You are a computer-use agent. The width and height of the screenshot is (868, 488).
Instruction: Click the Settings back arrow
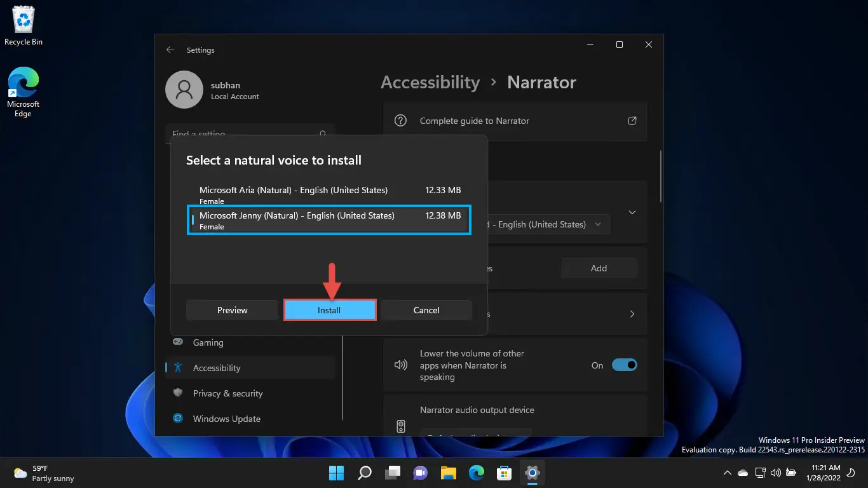tap(170, 50)
